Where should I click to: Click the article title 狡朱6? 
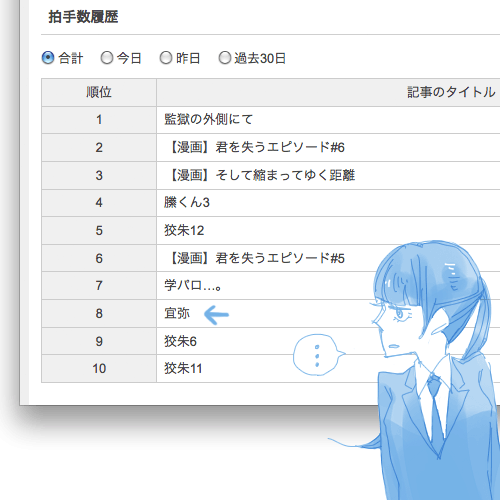[x=180, y=341]
